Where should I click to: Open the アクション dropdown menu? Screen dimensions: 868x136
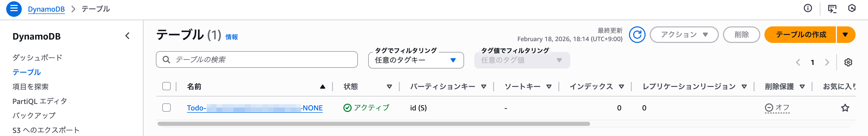click(684, 35)
